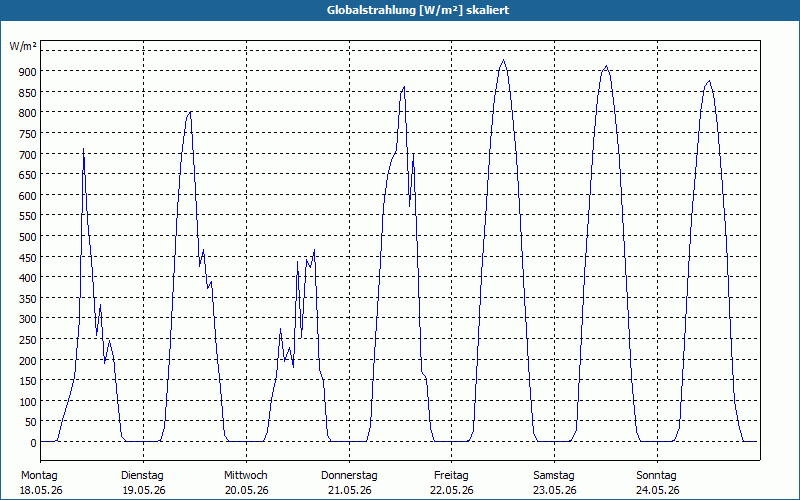Click the 350 y-axis value
Screen dimensions: 800x500
28,298
